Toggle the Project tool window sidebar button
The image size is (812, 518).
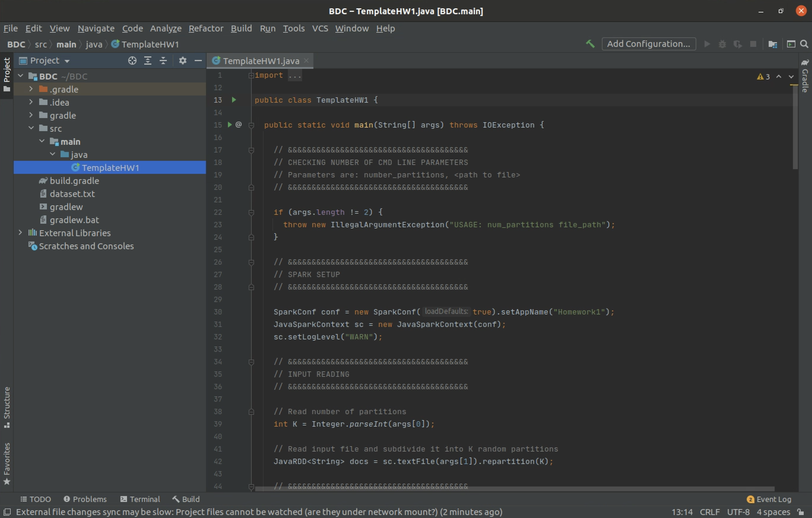pos(7,74)
